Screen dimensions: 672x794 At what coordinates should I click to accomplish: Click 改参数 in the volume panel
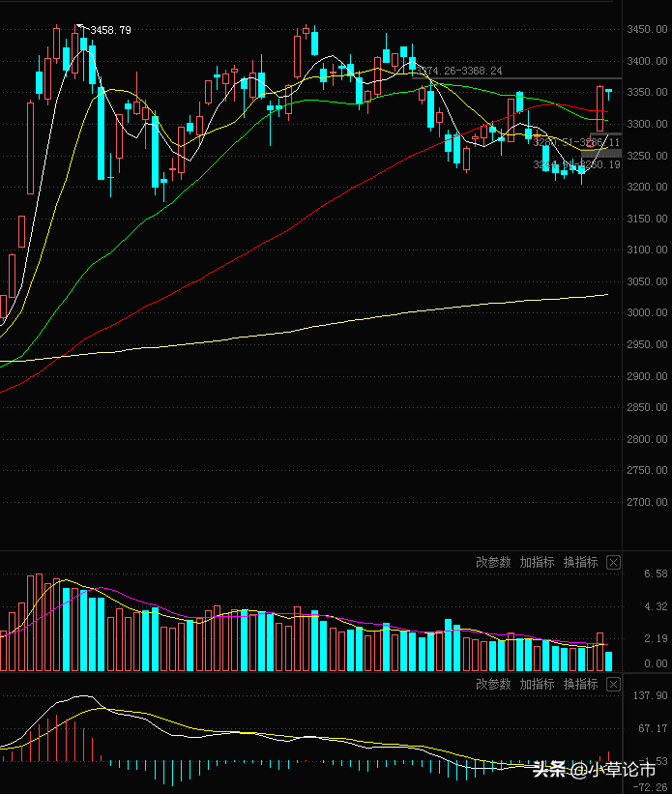pyautogui.click(x=493, y=562)
